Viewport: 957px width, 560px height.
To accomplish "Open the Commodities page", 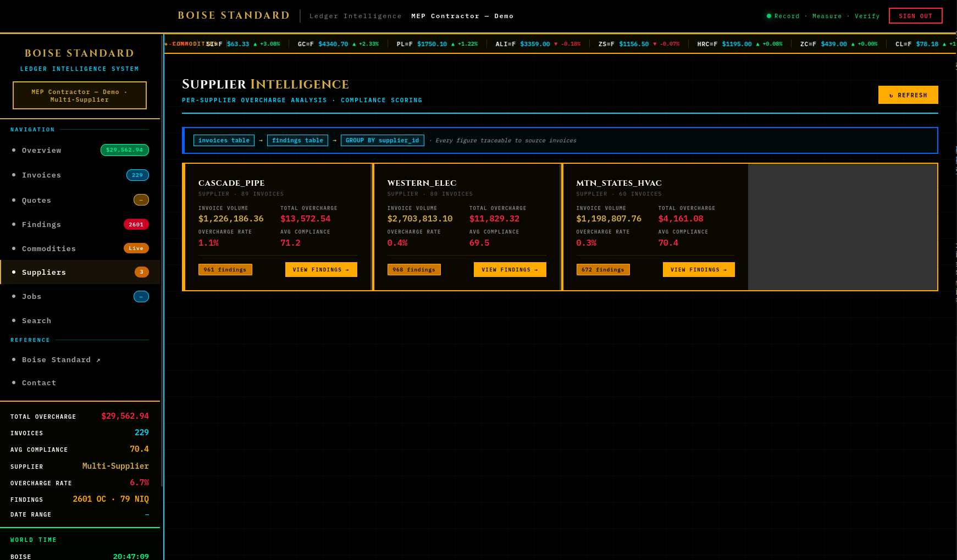I will point(80,248).
